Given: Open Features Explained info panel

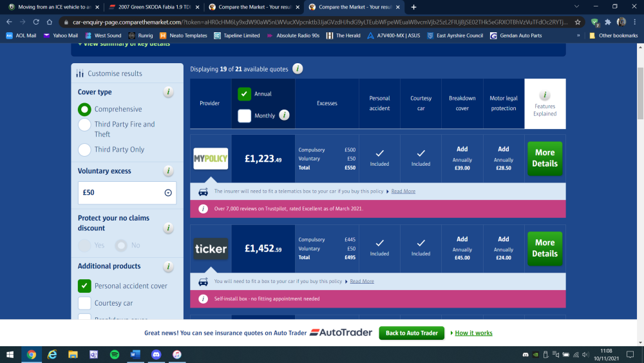Looking at the screenshot, I should (x=545, y=104).
